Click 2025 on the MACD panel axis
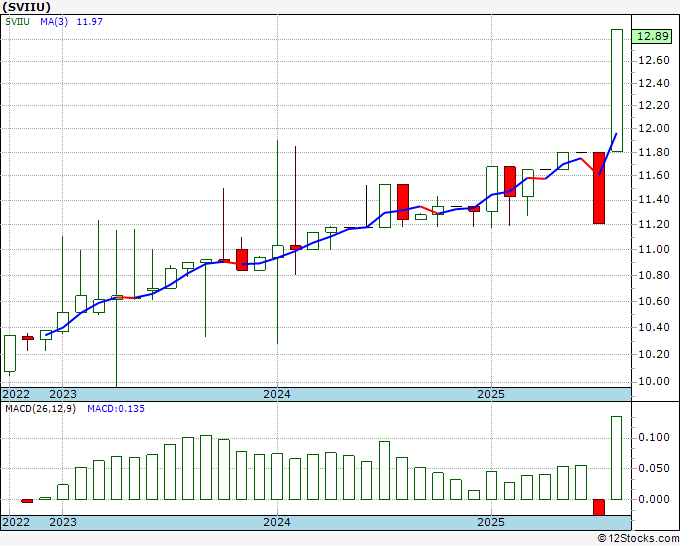 [x=491, y=522]
